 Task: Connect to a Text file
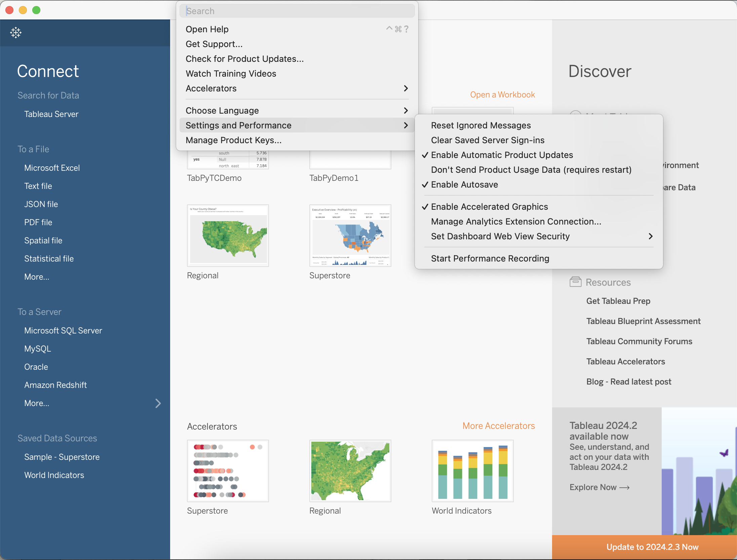point(38,186)
